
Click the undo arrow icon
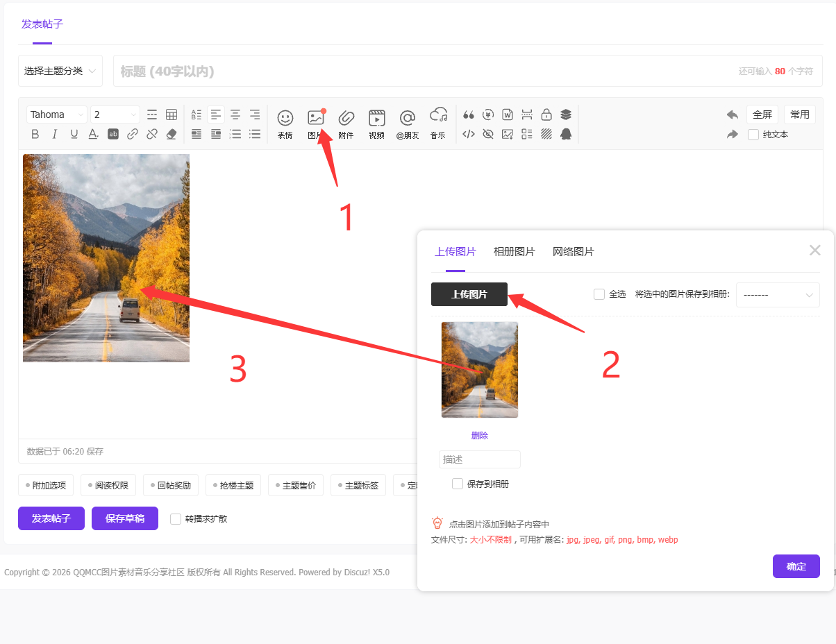(733, 115)
